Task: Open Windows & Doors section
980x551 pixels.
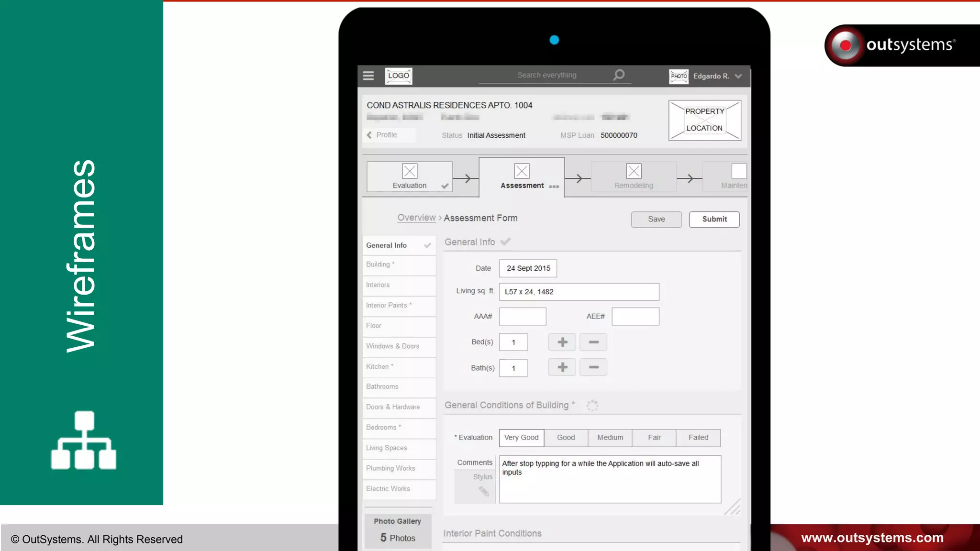Action: tap(399, 346)
